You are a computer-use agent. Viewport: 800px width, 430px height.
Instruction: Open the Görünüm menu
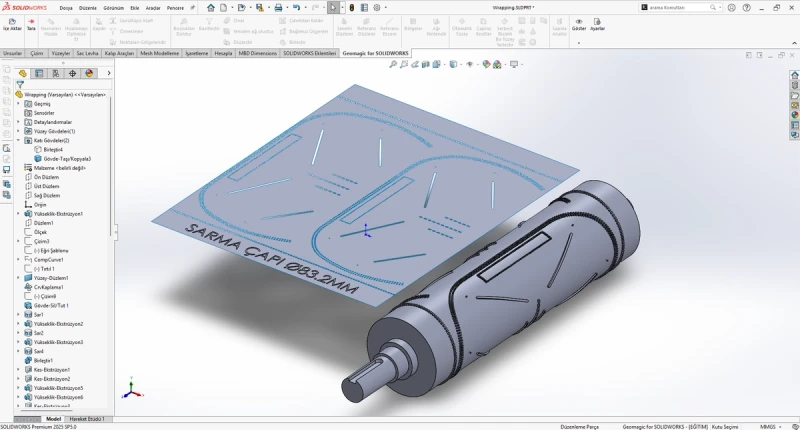tap(114, 8)
